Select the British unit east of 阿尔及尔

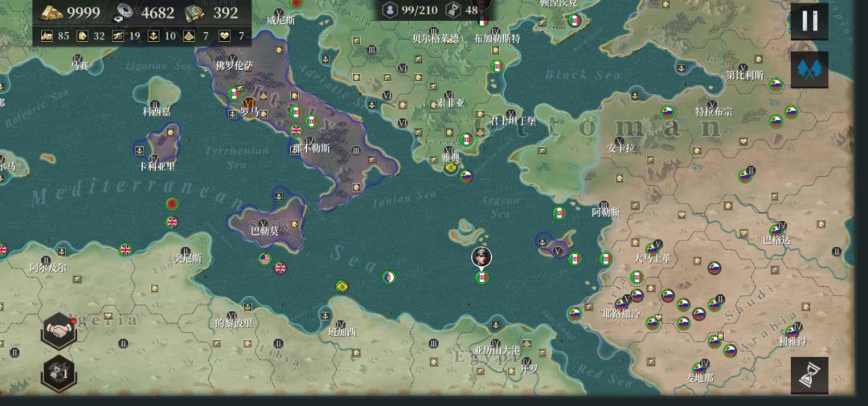click(125, 250)
